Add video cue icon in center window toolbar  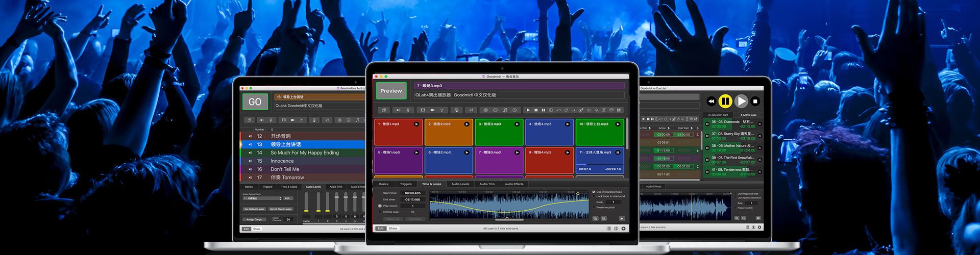[x=423, y=110]
